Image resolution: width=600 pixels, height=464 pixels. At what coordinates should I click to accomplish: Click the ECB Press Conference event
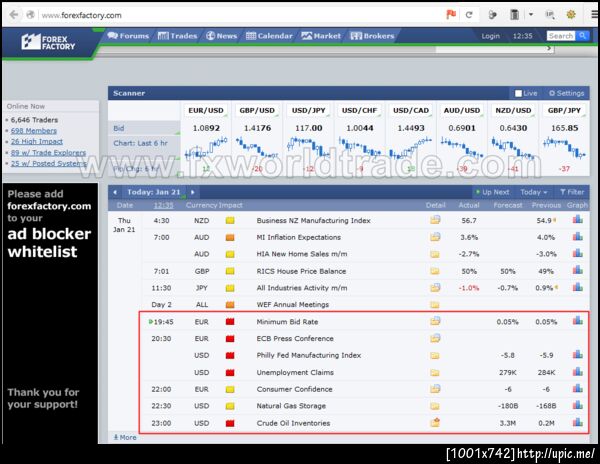pyautogui.click(x=295, y=339)
